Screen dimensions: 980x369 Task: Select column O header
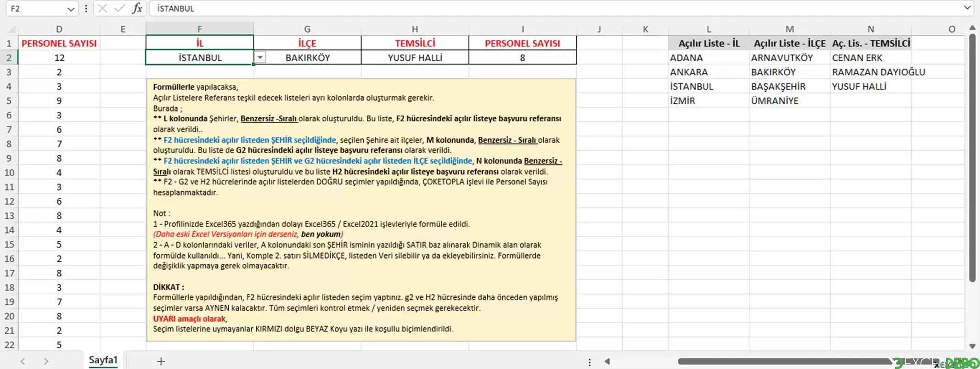coord(939,29)
